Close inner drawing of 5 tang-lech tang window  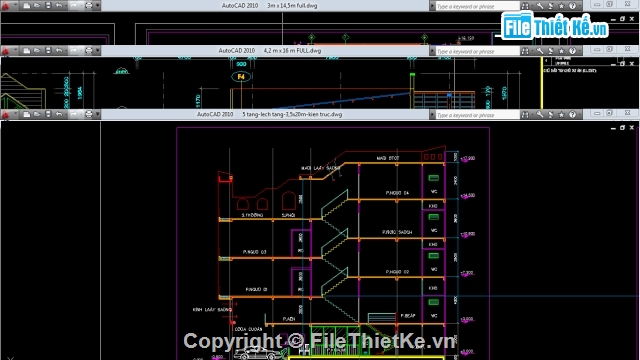click(x=632, y=128)
